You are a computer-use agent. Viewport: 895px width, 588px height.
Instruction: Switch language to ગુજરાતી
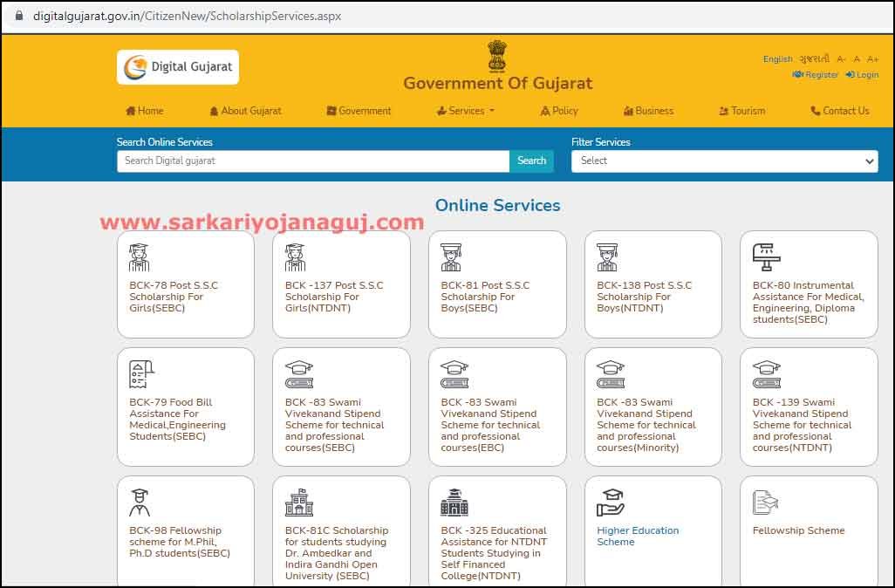click(x=816, y=58)
